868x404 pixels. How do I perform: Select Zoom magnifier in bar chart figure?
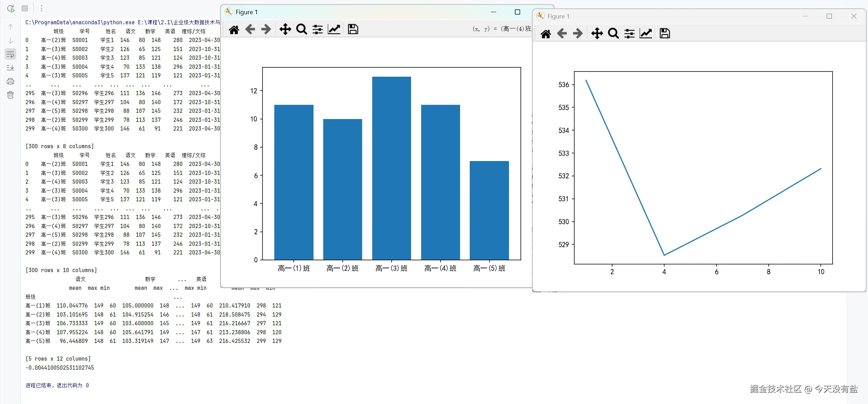pyautogui.click(x=301, y=30)
